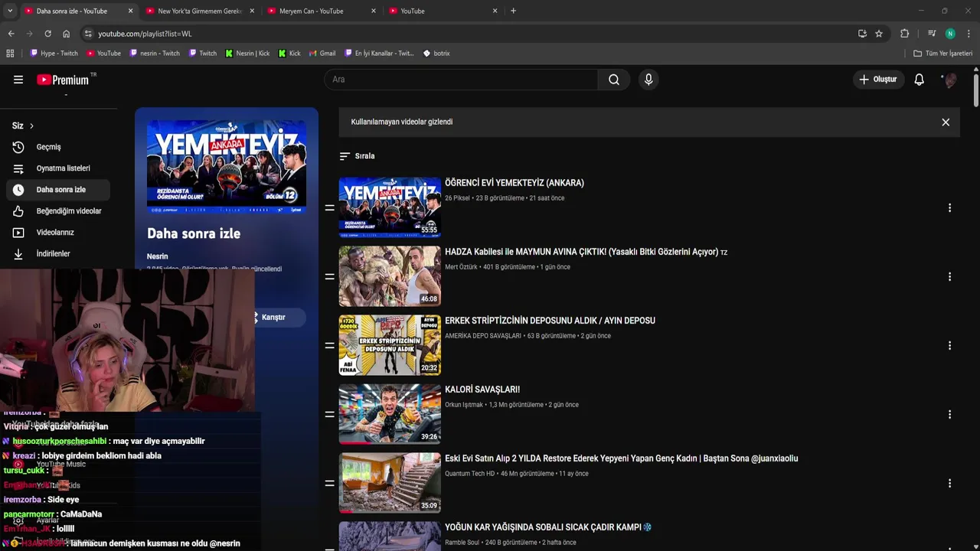The height and width of the screenshot is (551, 980).
Task: Click drag handle beside HADZA Kabilesi video
Action: pyautogui.click(x=329, y=276)
